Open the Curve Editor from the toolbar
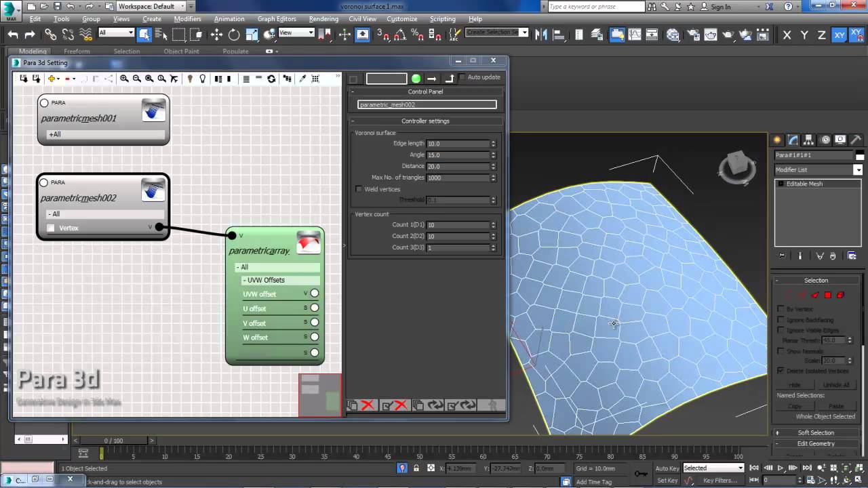 634,35
